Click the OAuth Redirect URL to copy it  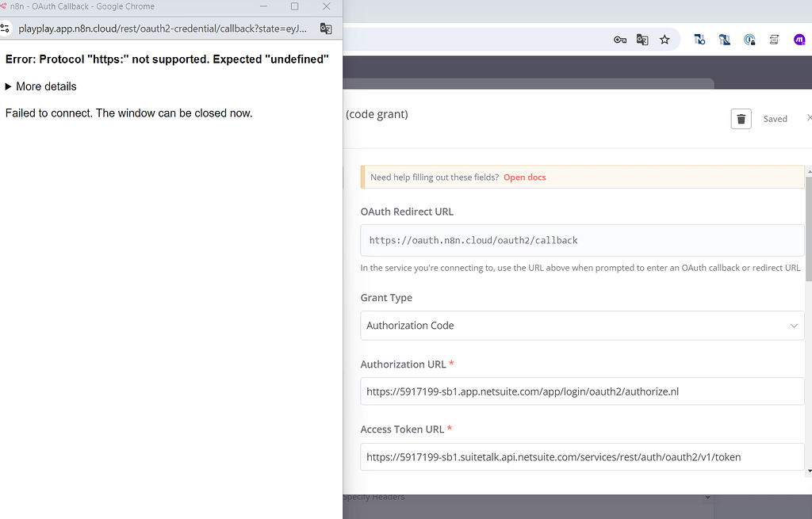coord(582,239)
